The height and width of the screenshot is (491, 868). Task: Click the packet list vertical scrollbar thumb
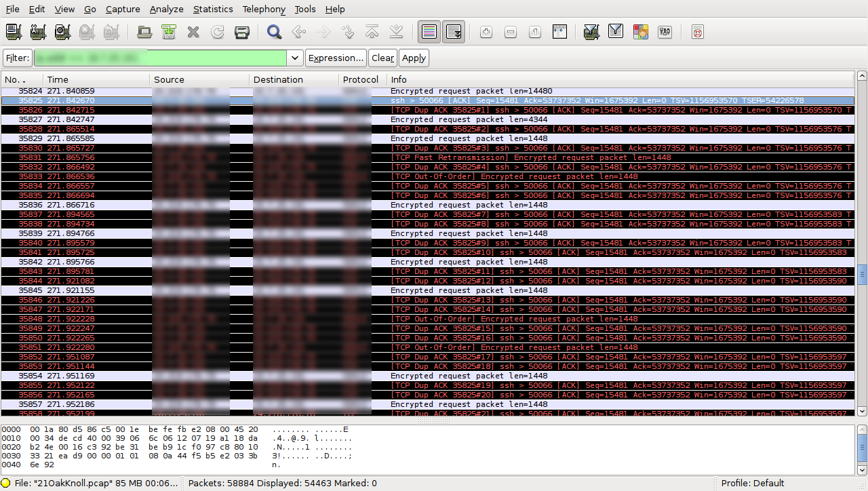[862, 275]
